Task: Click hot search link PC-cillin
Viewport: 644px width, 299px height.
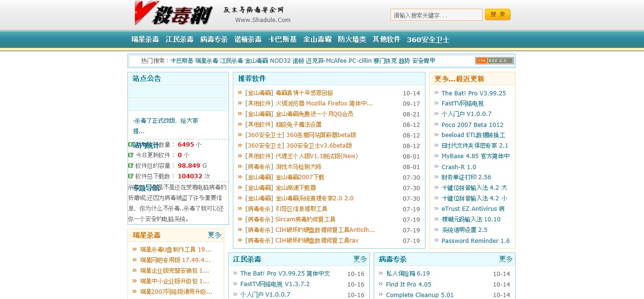Action: coord(360,61)
